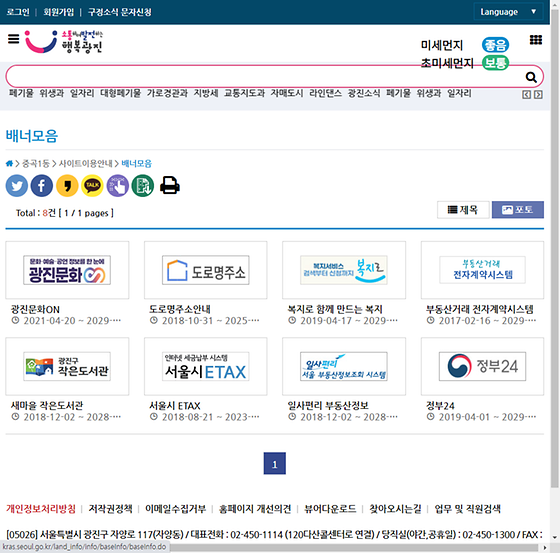Share the page on Twitter

coord(17,186)
